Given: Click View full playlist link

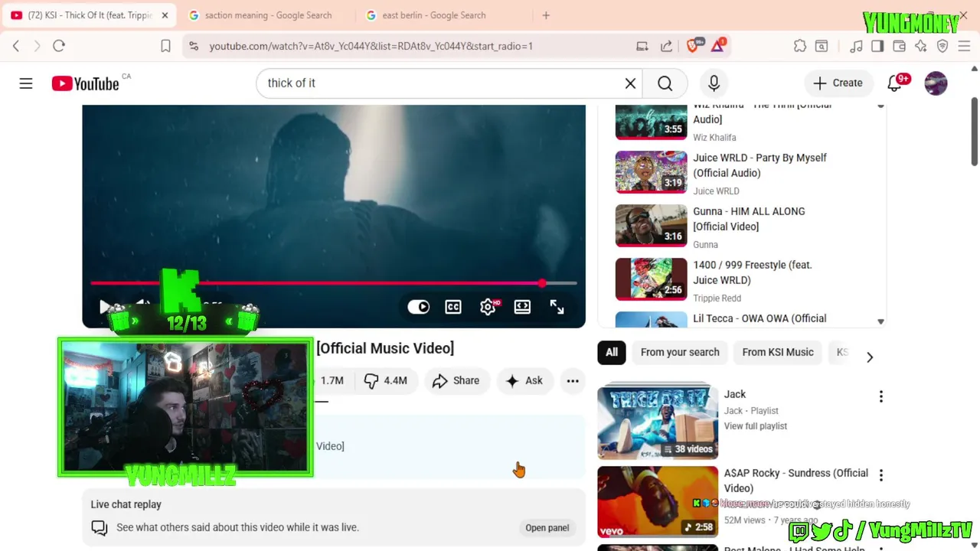Looking at the screenshot, I should tap(756, 426).
